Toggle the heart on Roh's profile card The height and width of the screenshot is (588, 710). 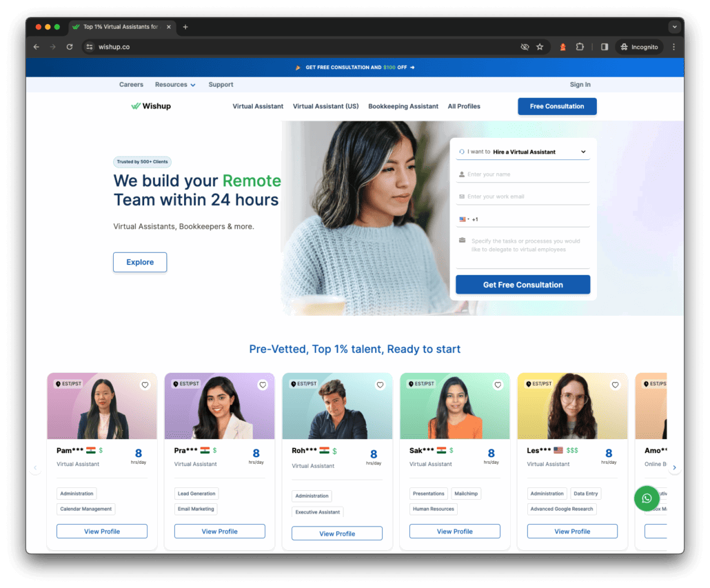(x=380, y=385)
